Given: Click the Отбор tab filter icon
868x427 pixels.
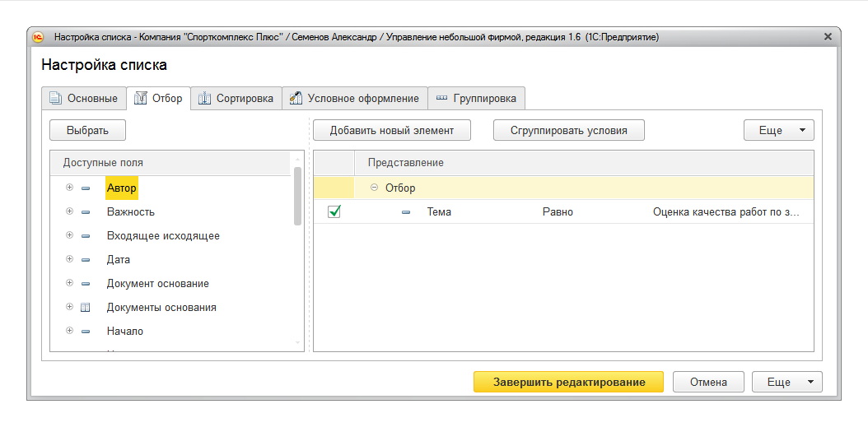Looking at the screenshot, I should 140,99.
